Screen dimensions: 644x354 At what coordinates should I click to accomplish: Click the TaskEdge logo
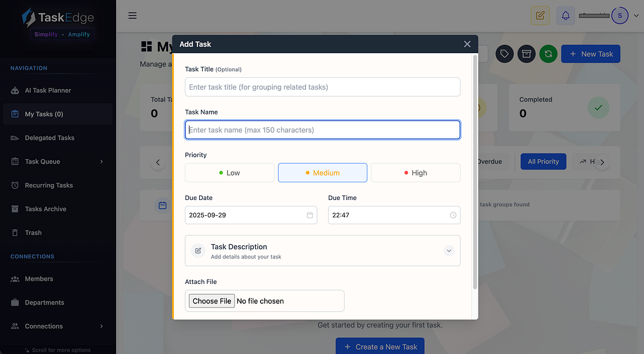(58, 18)
